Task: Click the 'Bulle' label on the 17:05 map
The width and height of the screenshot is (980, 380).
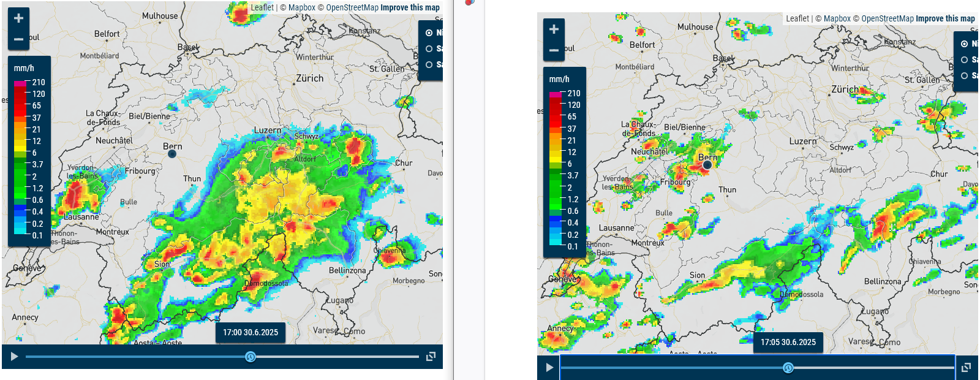Action: [x=664, y=213]
